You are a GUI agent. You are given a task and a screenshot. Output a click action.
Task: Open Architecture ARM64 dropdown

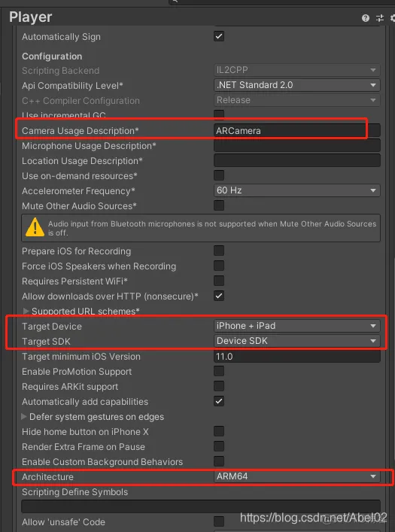[x=297, y=477]
